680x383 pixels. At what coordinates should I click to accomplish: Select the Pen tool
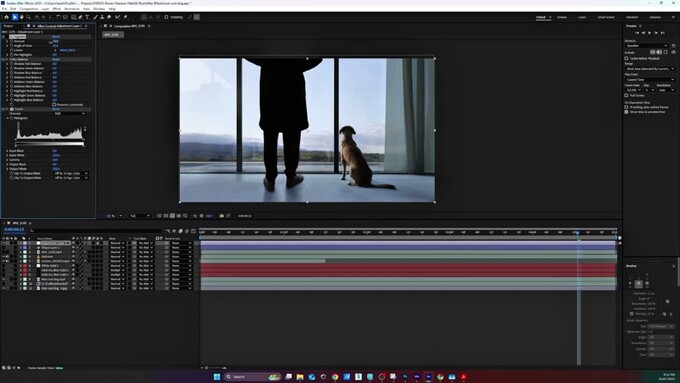coord(80,17)
